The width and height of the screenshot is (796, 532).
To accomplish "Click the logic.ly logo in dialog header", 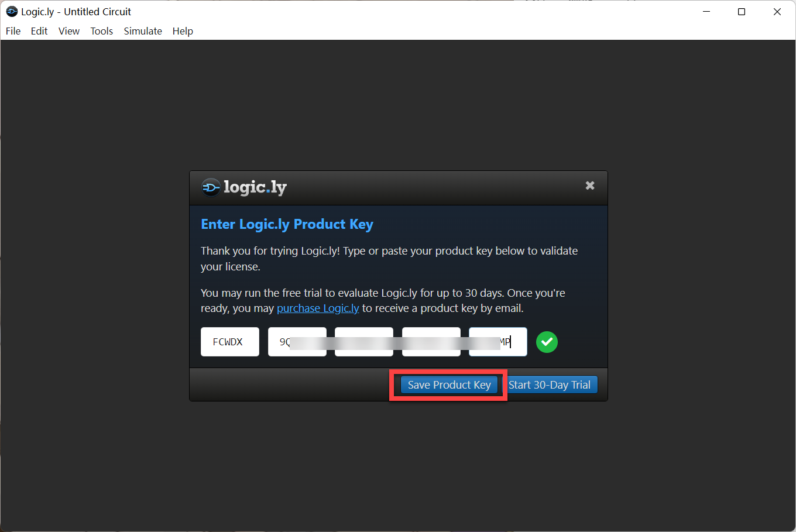I will pyautogui.click(x=244, y=187).
